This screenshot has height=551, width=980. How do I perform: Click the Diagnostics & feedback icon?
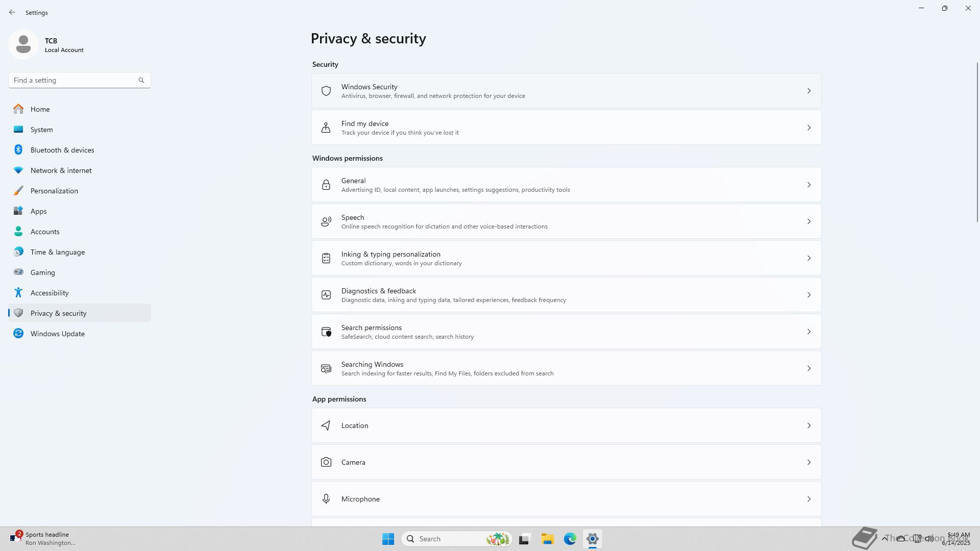point(326,295)
